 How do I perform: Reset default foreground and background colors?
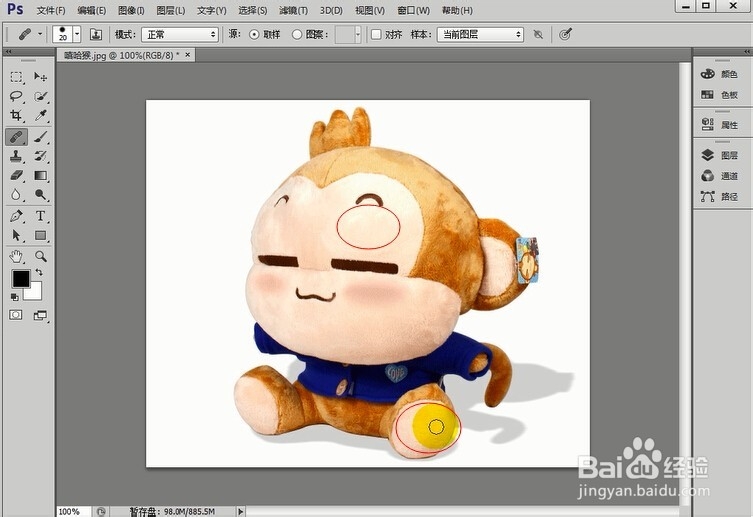pos(14,297)
